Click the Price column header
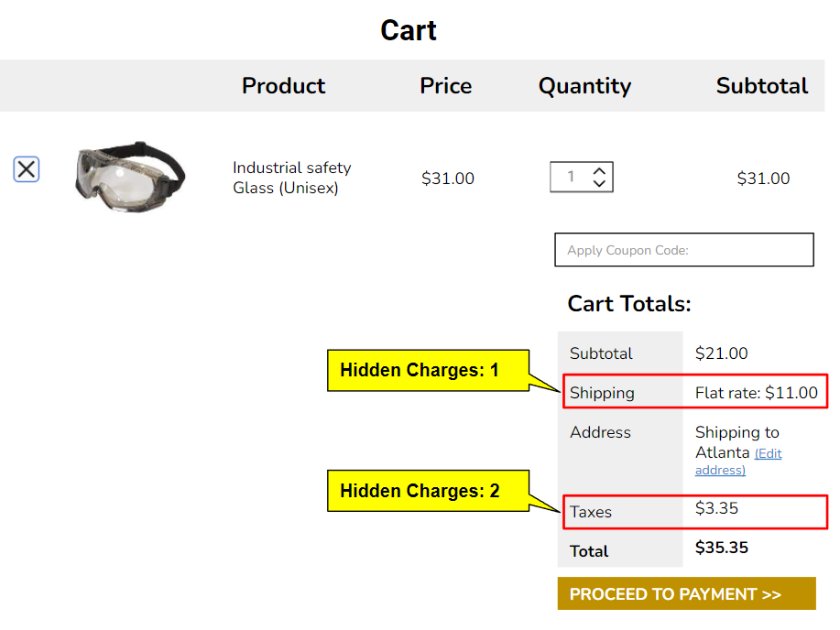Image resolution: width=840 pixels, height=630 pixels. 445,85
